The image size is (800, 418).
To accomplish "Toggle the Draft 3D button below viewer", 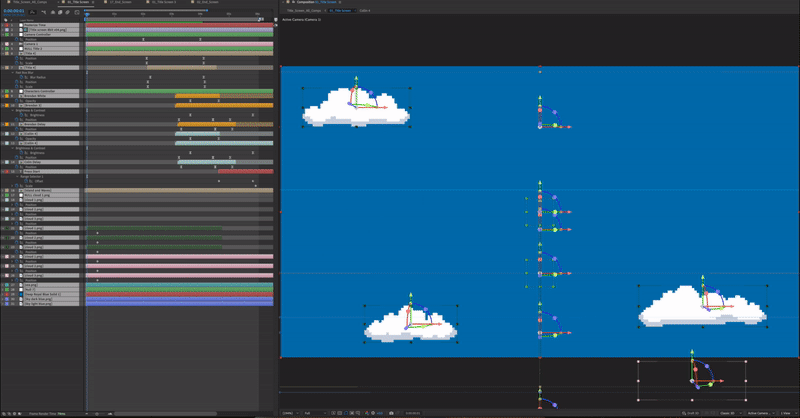I will 689,413.
